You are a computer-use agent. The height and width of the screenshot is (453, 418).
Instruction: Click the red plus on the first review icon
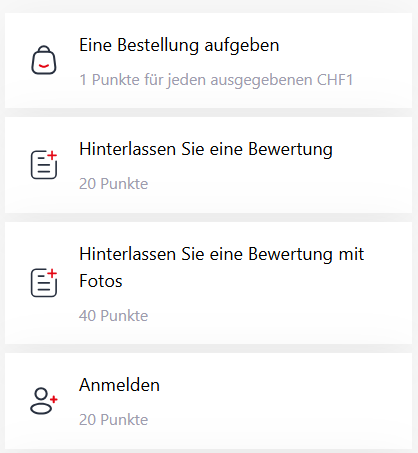pos(52,155)
